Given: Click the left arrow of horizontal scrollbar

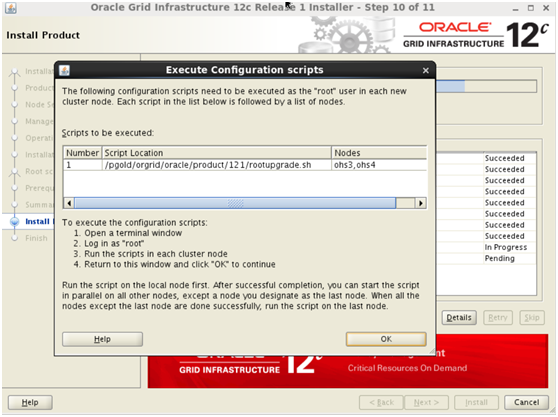Looking at the screenshot, I should tap(69, 203).
